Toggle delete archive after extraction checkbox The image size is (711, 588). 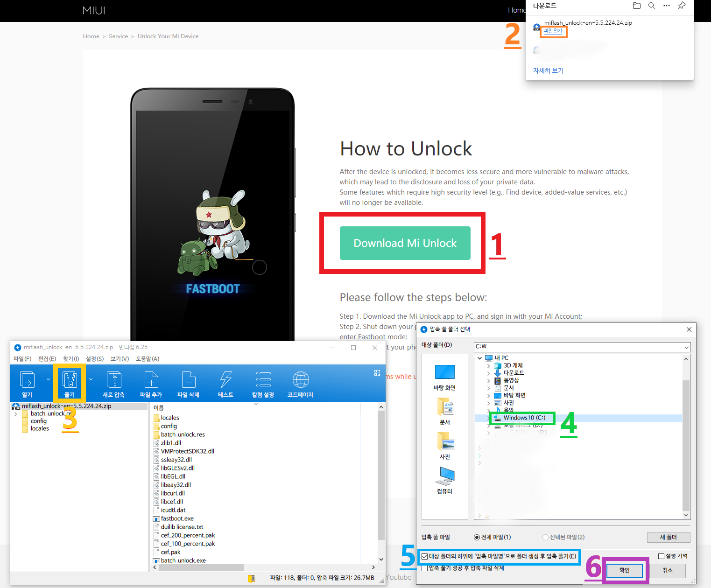425,568
